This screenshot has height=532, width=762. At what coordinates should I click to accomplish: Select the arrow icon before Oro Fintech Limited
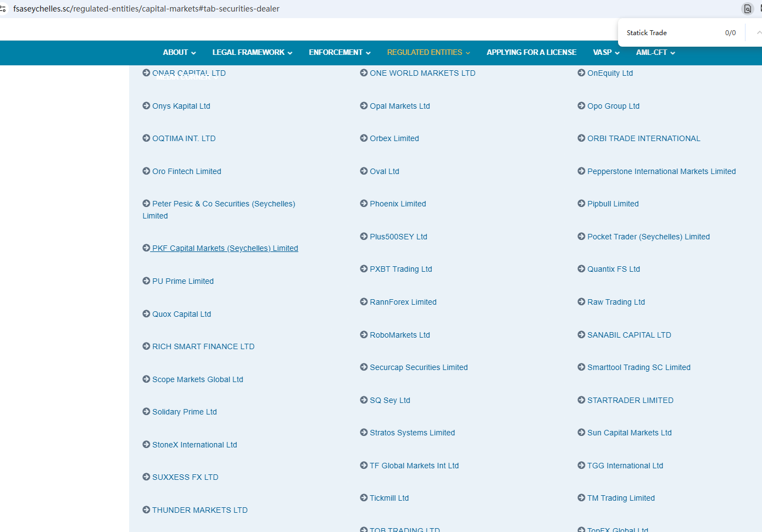click(146, 171)
